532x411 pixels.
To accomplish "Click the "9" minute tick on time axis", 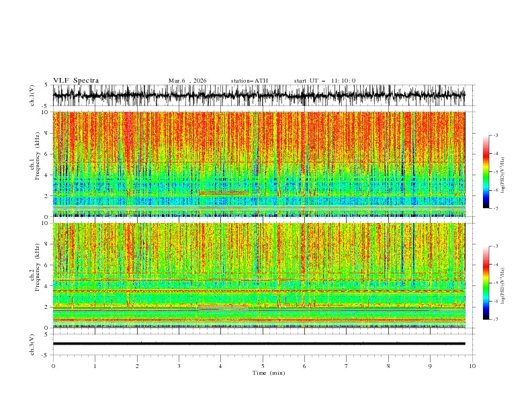I will coord(430,366).
